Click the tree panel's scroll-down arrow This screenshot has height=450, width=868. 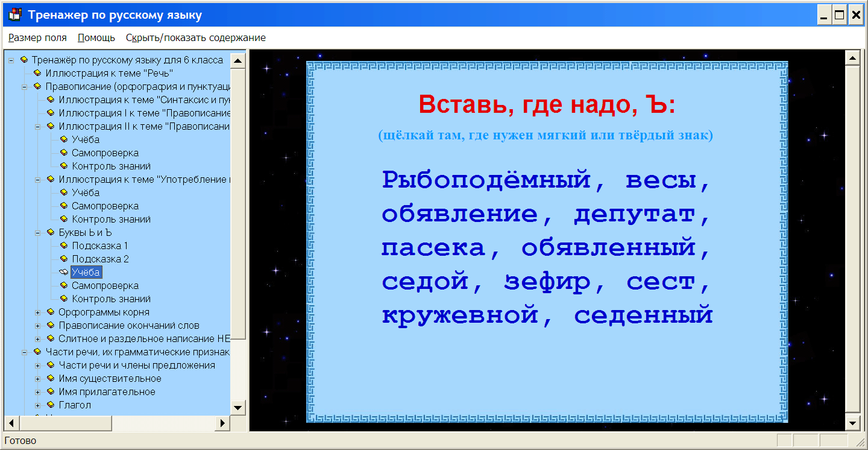238,408
